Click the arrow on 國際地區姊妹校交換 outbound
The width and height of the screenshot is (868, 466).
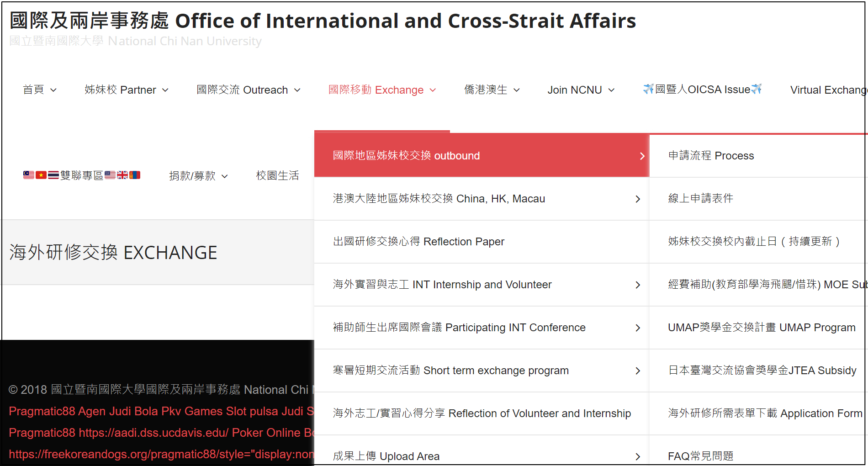click(x=642, y=156)
